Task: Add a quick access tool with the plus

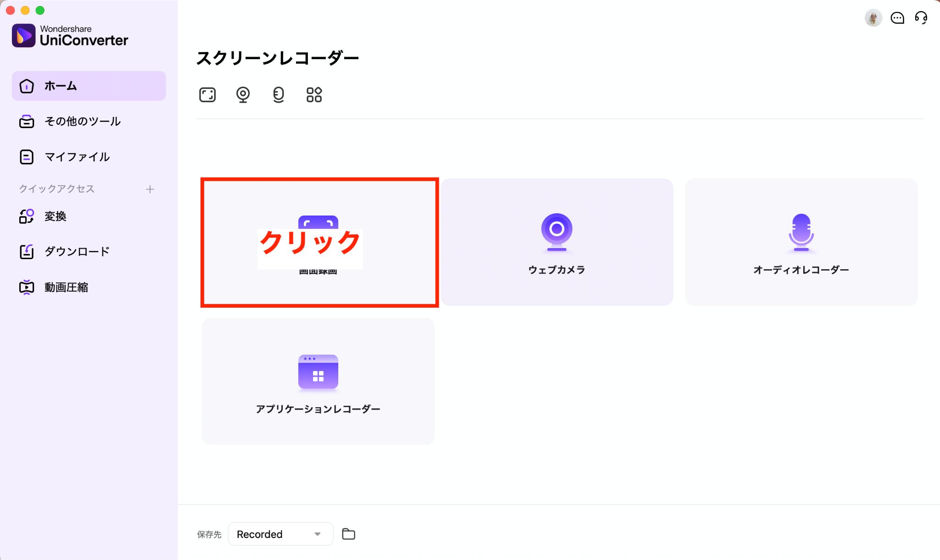Action: tap(150, 189)
